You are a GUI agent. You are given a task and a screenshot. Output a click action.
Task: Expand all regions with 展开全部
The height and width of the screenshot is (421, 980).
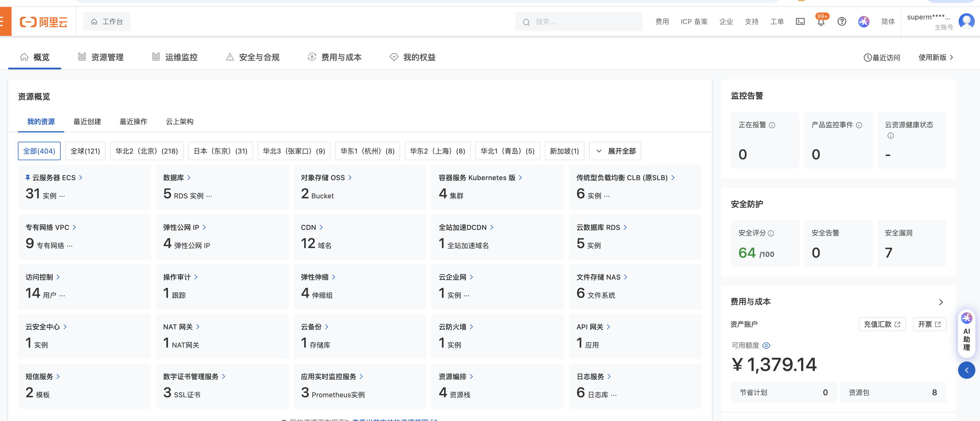pyautogui.click(x=615, y=151)
